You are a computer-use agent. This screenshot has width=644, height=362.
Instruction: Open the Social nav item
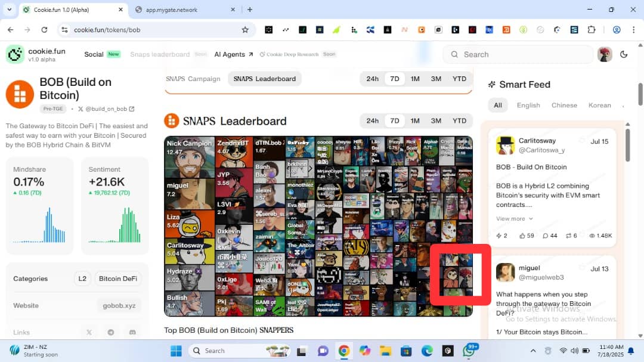pos(94,54)
